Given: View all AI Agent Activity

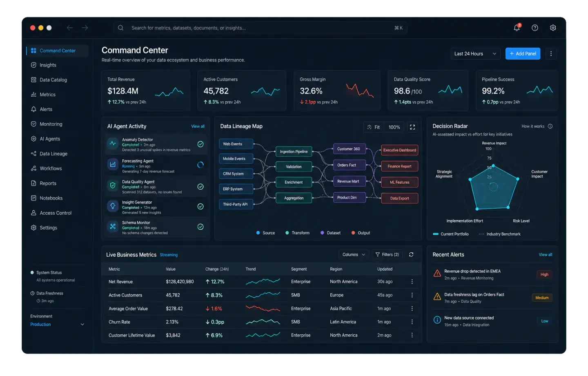Looking at the screenshot, I should pos(198,127).
